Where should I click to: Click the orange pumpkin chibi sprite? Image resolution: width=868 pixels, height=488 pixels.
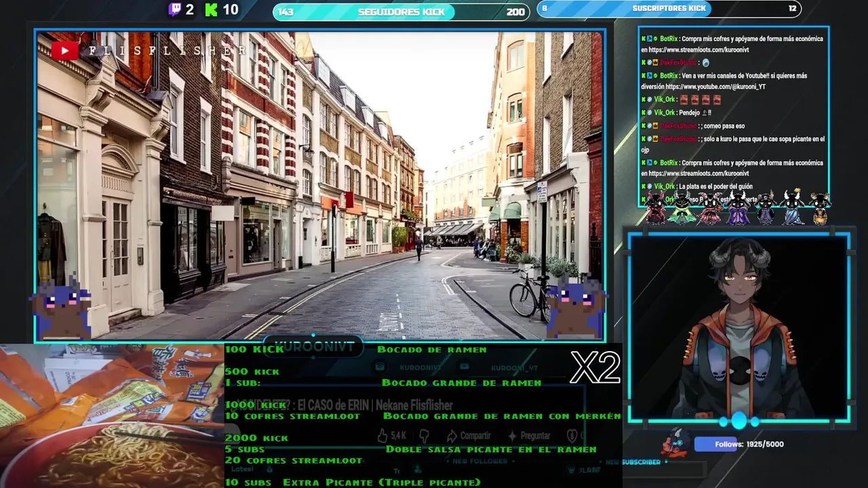click(x=820, y=208)
